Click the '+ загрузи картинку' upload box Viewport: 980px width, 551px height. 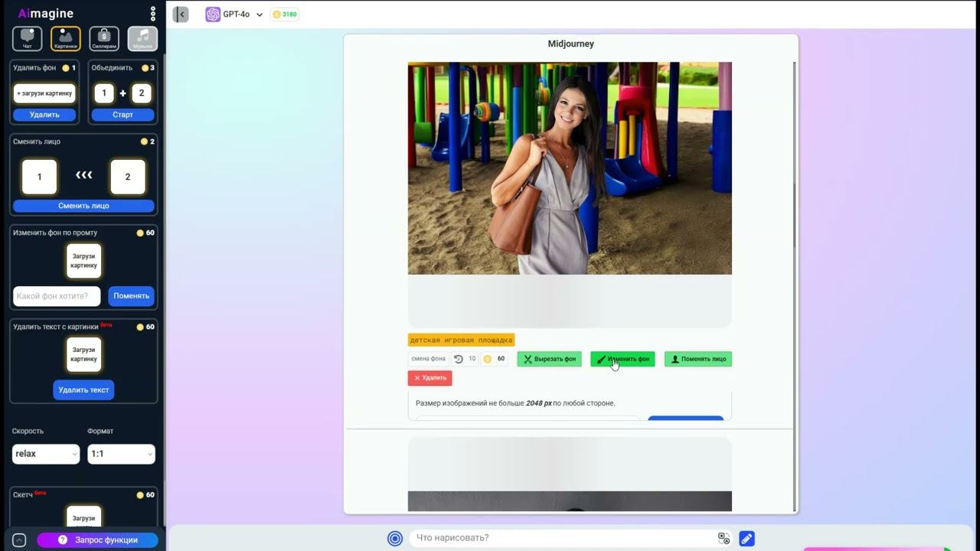[x=44, y=93]
